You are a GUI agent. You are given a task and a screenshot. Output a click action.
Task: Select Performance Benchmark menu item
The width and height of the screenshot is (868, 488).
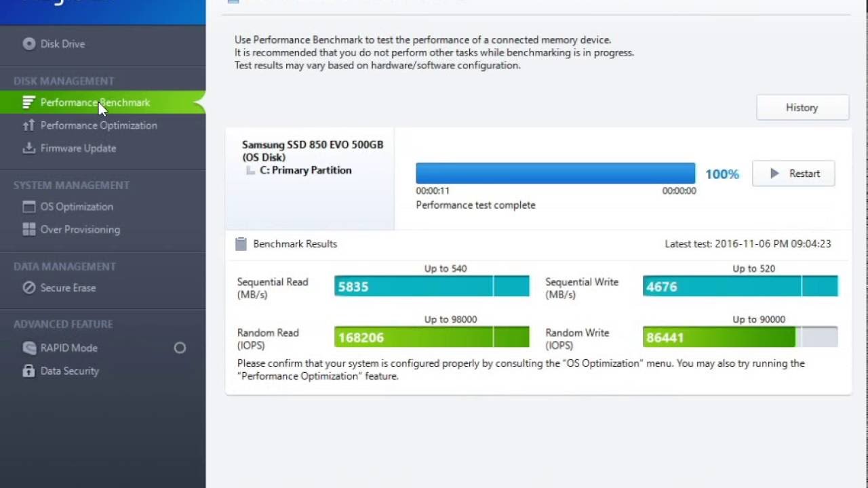point(102,102)
